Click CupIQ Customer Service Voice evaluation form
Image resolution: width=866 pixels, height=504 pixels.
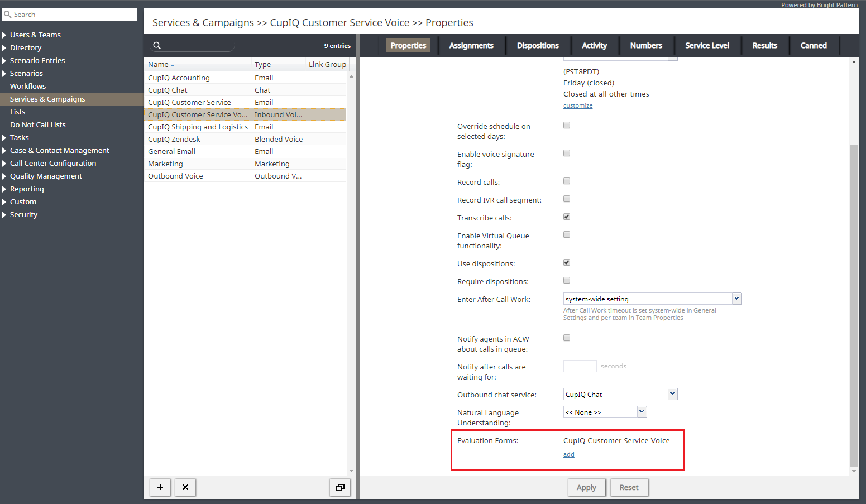pyautogui.click(x=616, y=440)
